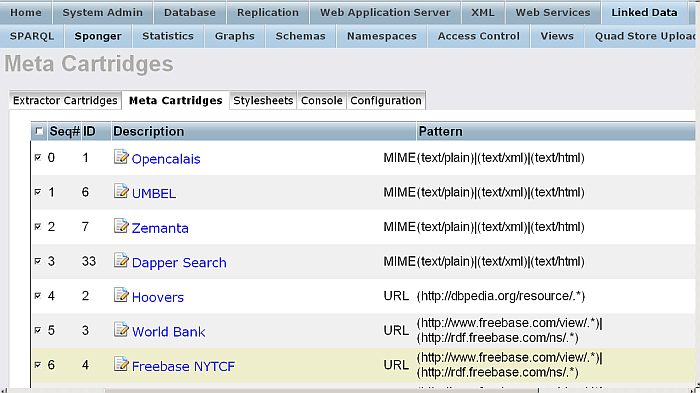Open the Opencalais cartridge link
The image size is (700, 393).
166,159
